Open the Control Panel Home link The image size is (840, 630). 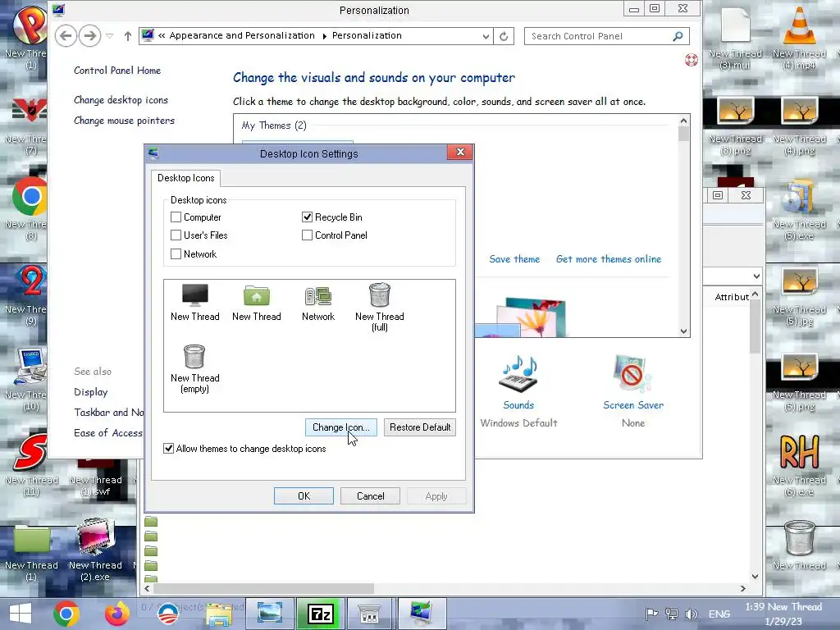click(x=117, y=71)
